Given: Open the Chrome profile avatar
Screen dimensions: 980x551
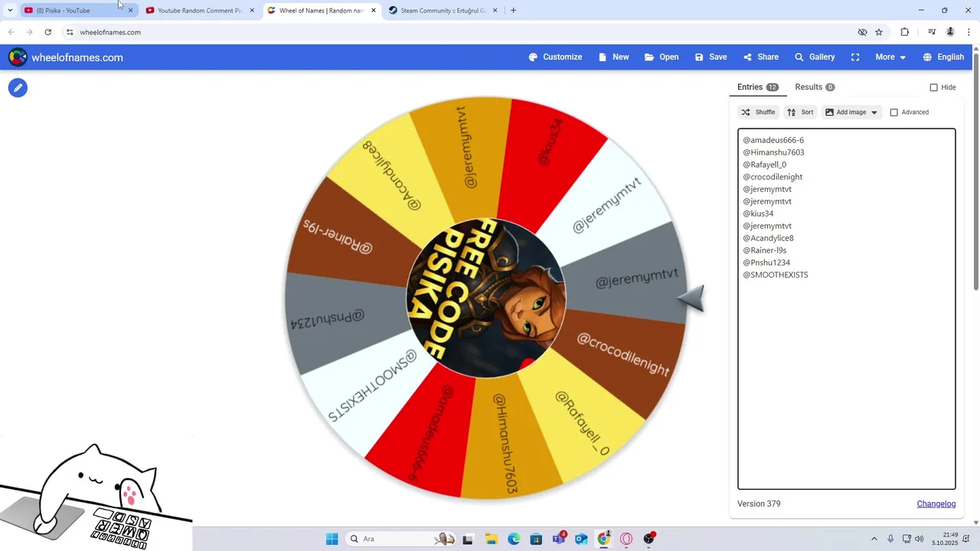Looking at the screenshot, I should click(x=950, y=32).
